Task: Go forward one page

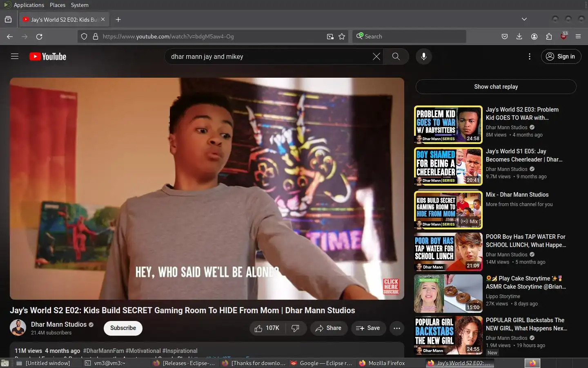Action: pos(24,36)
